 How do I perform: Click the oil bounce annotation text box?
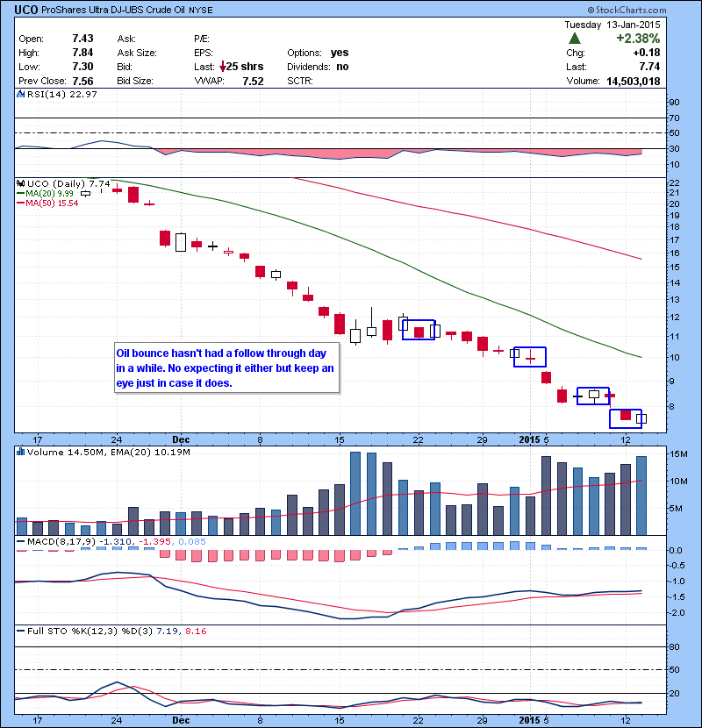point(226,368)
